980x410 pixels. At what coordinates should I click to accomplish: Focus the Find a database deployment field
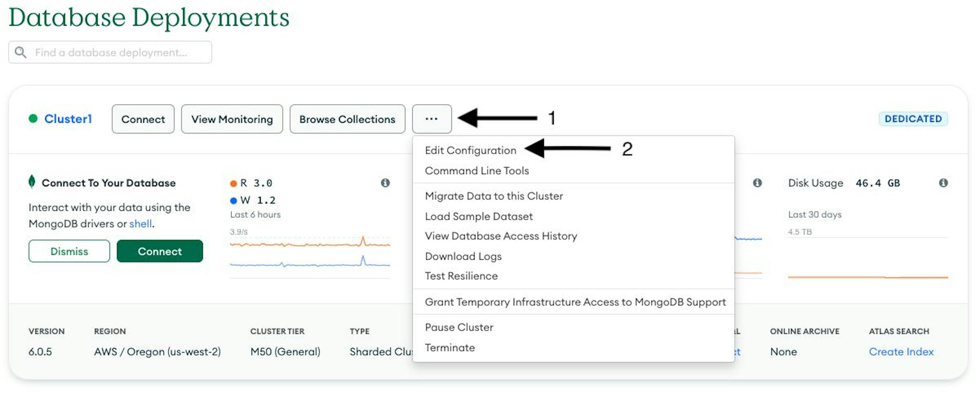click(110, 52)
